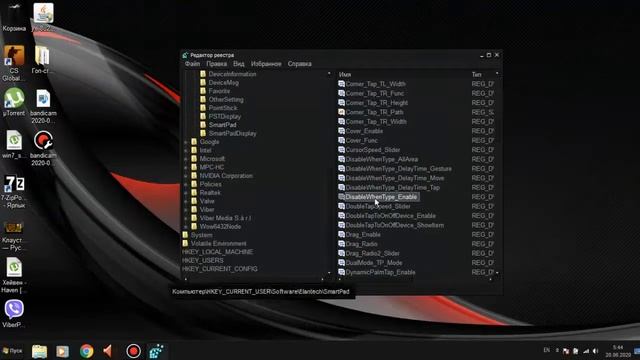Select the DynamicPalmTap_Enable value
Screen dimensions: 640x360
380,272
